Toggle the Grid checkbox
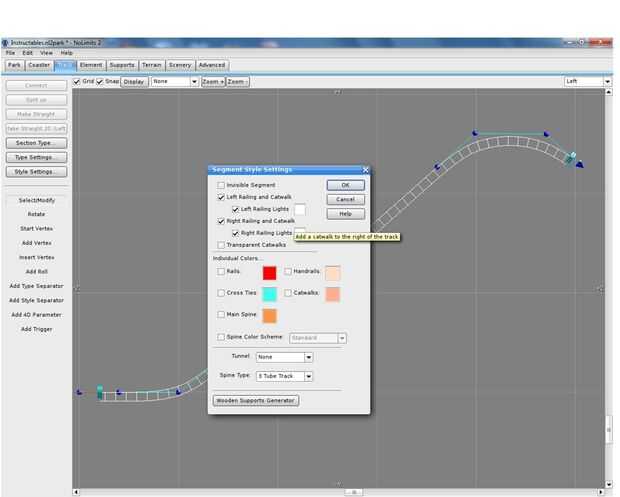Screen dimensions: 620x497 (77, 81)
